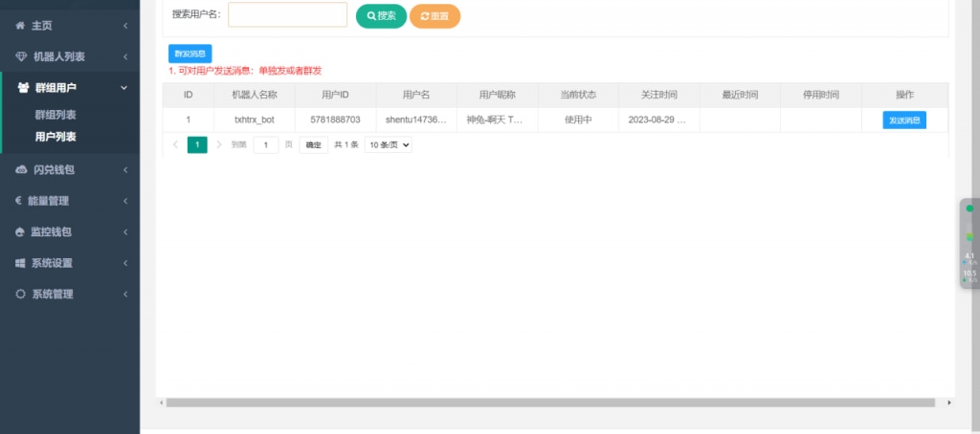The height and width of the screenshot is (434, 980).
Task: Click the 用户名 column header
Action: (x=416, y=95)
